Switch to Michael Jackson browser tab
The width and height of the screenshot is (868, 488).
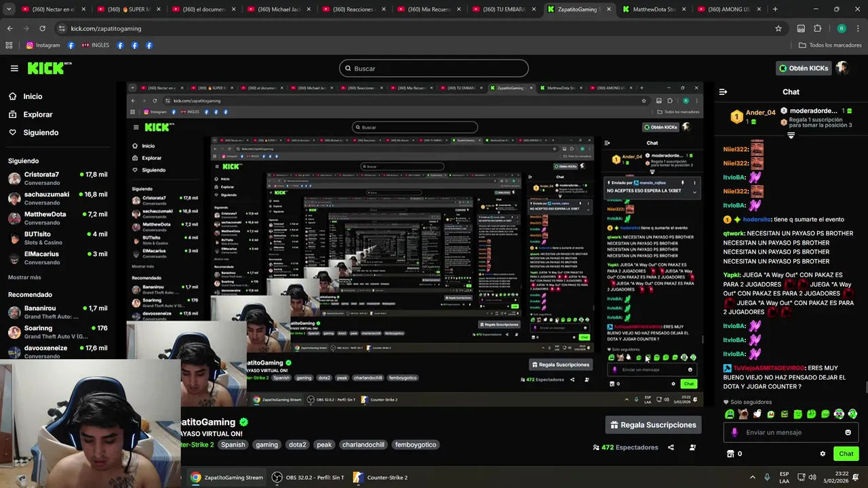[x=278, y=9]
